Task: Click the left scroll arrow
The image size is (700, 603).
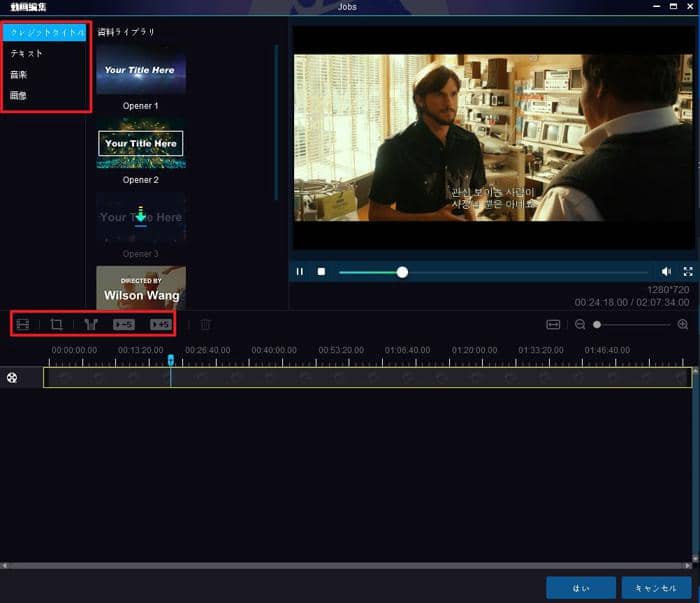Action: tap(4, 565)
